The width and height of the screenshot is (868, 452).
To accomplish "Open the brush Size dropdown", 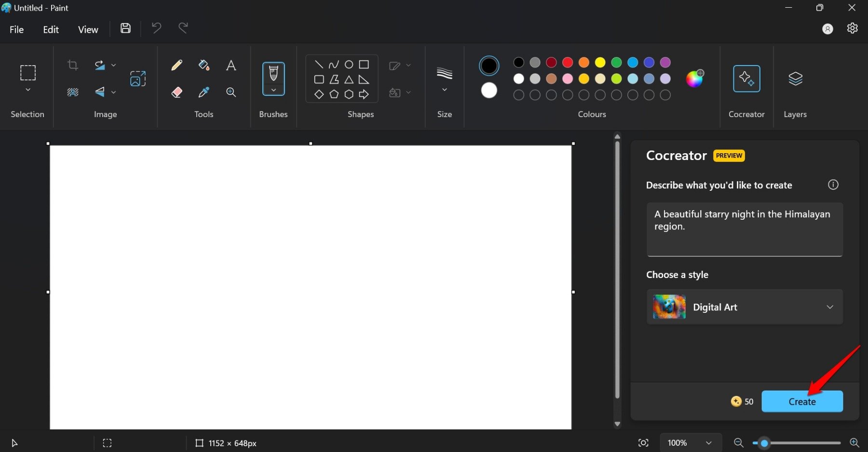I will tap(444, 89).
